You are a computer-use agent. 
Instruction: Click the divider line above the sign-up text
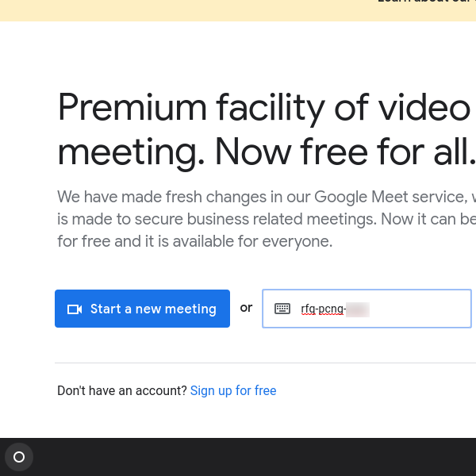[262, 363]
